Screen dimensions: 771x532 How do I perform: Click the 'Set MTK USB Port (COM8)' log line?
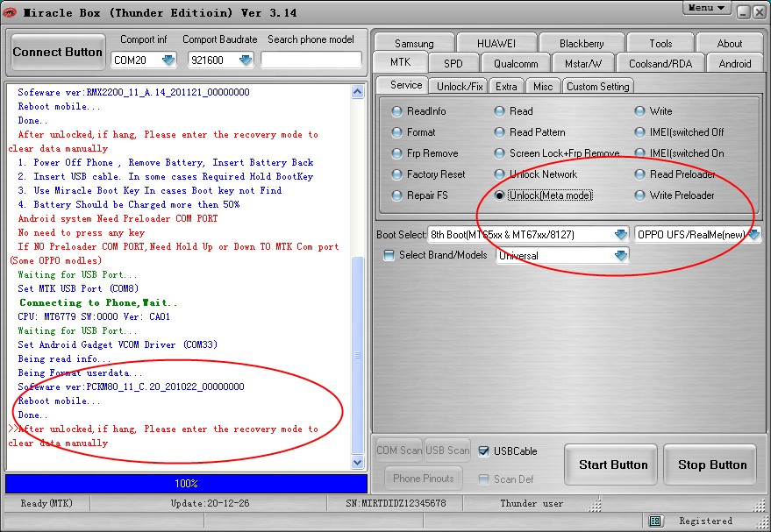78,289
